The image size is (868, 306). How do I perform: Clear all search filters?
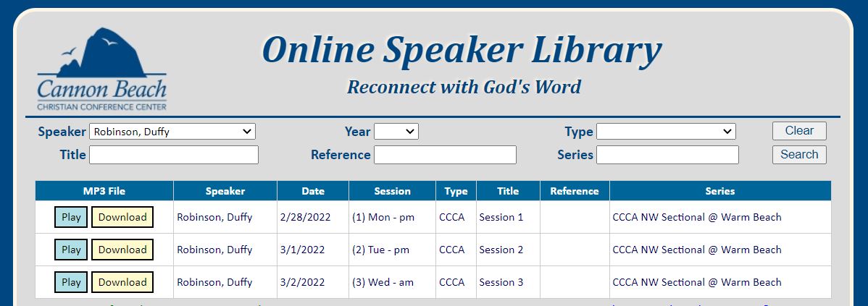pyautogui.click(x=799, y=131)
